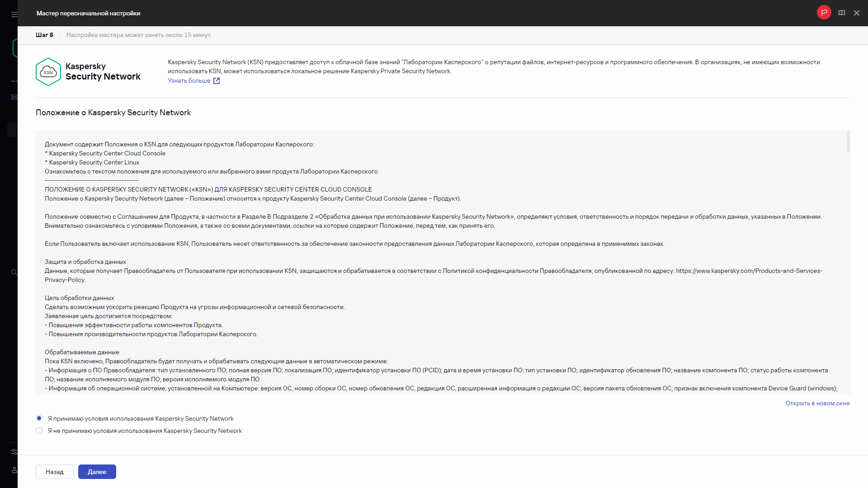Open search from the left sidebar
868x488 pixels.
(14, 272)
